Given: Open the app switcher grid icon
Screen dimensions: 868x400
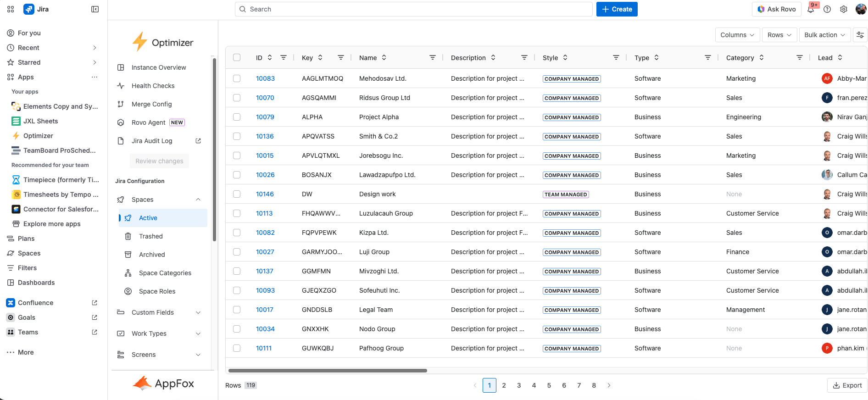Looking at the screenshot, I should (x=11, y=9).
